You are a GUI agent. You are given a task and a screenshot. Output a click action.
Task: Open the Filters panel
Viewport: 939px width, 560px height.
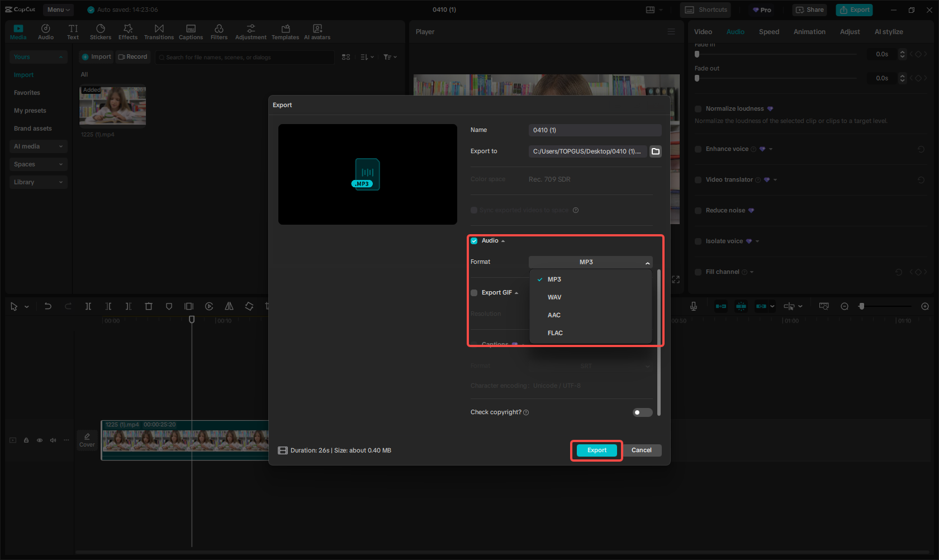pos(219,31)
